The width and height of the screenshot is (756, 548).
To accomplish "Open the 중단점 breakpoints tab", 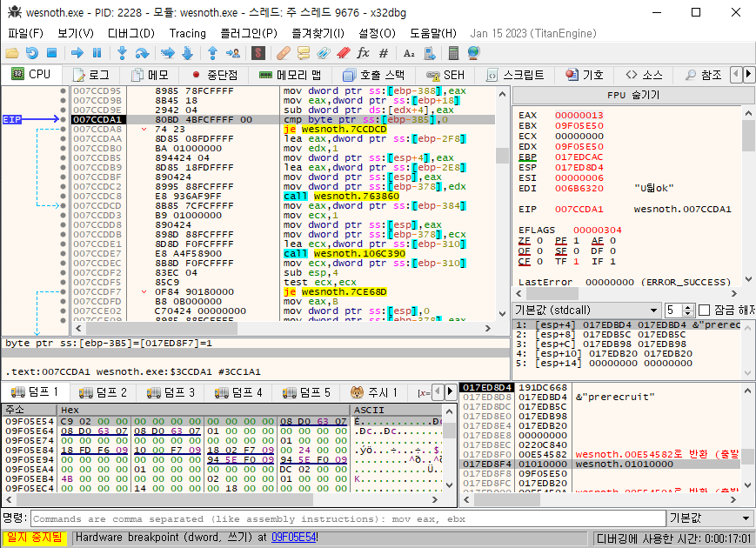I will (x=215, y=75).
